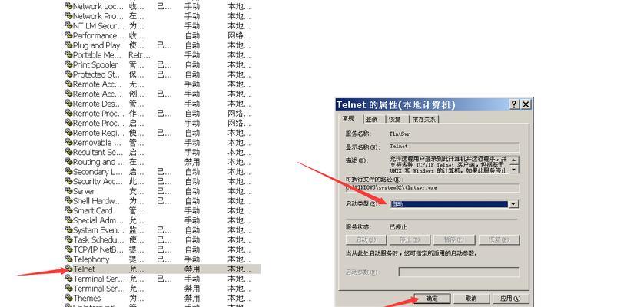Image resolution: width=644 pixels, height=307 pixels.
Task: Click the greyed 启动(S) service button
Action: pyautogui.click(x=367, y=239)
